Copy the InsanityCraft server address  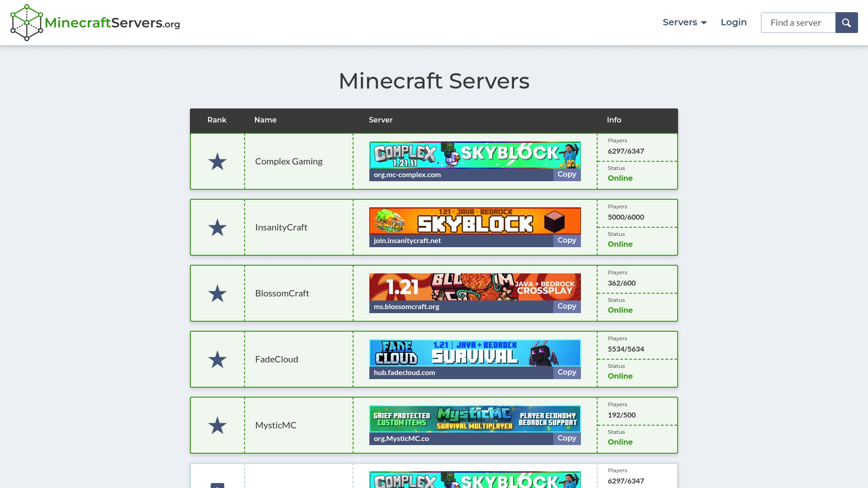click(566, 240)
